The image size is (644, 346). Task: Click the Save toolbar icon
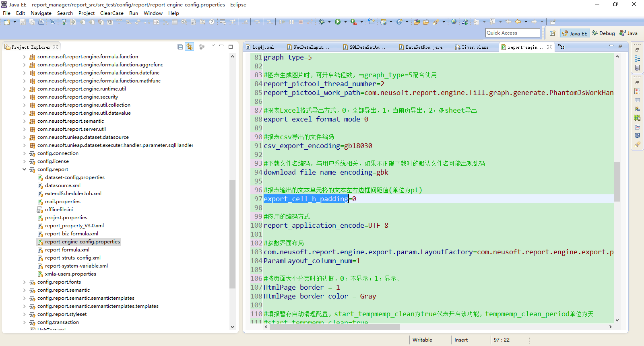tap(23, 22)
